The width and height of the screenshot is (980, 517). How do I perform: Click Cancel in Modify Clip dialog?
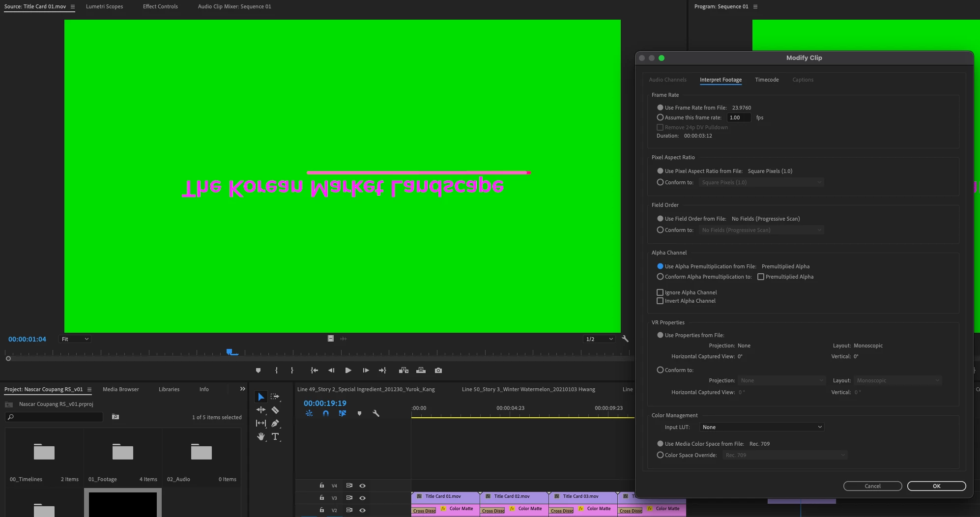click(873, 486)
